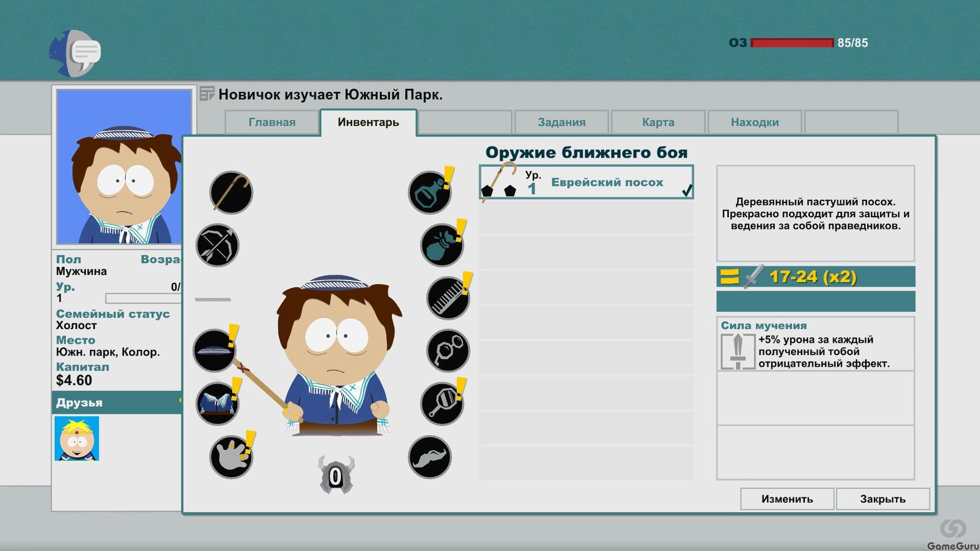Open the comb hair slot
Screen dimensions: 980x551
click(448, 298)
